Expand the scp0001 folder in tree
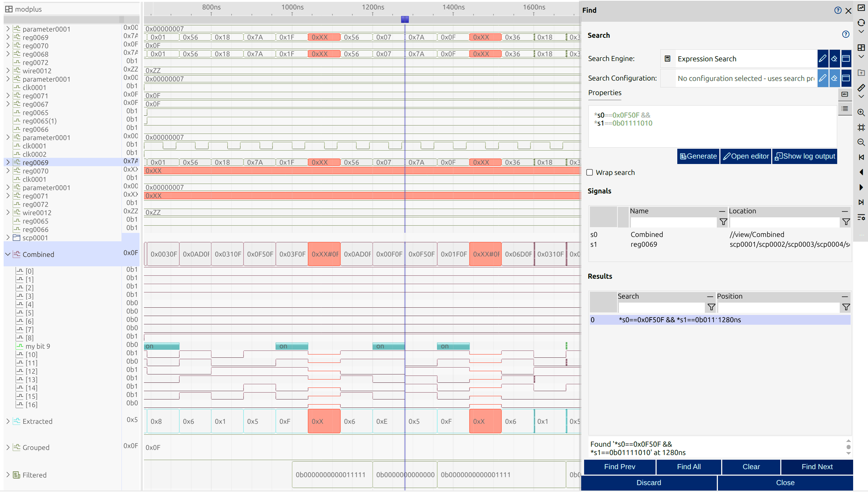This screenshot has height=492, width=868. (8, 238)
